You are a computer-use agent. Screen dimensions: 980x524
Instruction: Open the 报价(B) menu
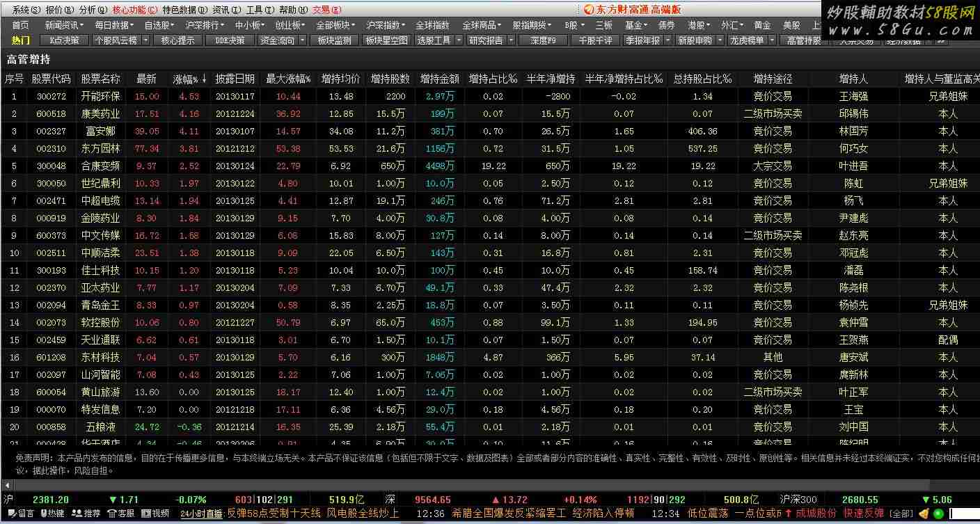click(x=59, y=10)
